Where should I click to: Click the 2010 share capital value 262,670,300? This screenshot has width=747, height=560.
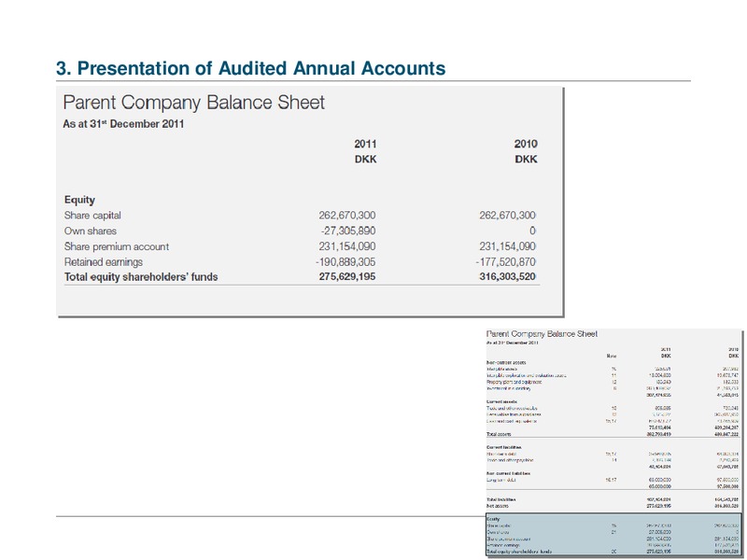click(x=507, y=216)
